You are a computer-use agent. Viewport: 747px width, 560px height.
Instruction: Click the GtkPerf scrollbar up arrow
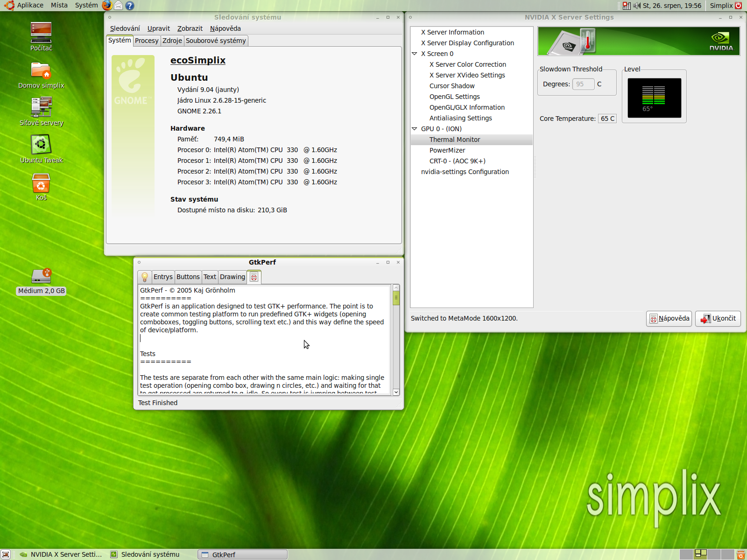click(x=396, y=287)
